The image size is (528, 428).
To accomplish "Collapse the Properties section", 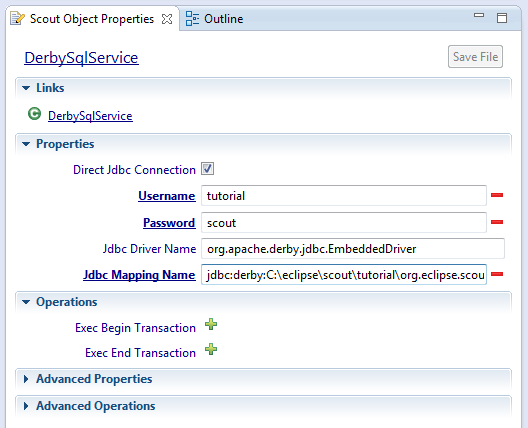I will tap(26, 144).
